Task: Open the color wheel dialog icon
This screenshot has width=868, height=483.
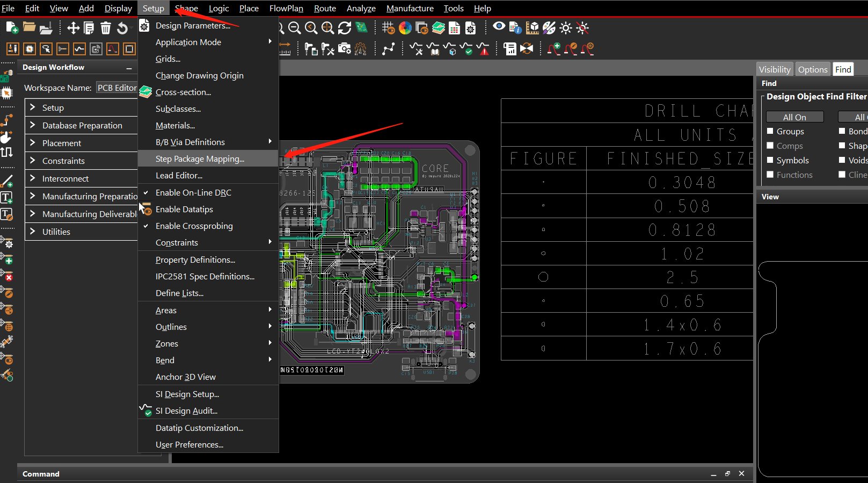Action: (x=405, y=28)
